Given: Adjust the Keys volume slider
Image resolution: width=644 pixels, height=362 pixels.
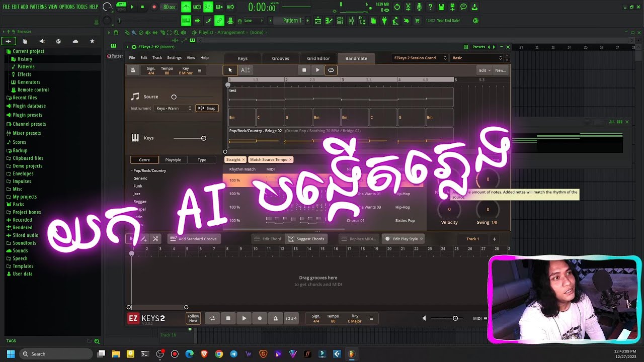Looking at the screenshot, I should [204, 138].
